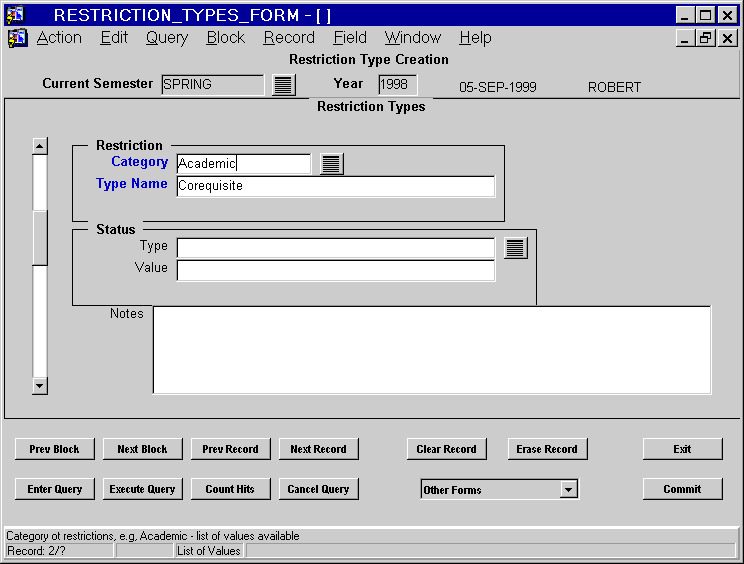This screenshot has height=564, width=744.
Task: Click the date text 05-SEP-1999
Action: pos(498,87)
